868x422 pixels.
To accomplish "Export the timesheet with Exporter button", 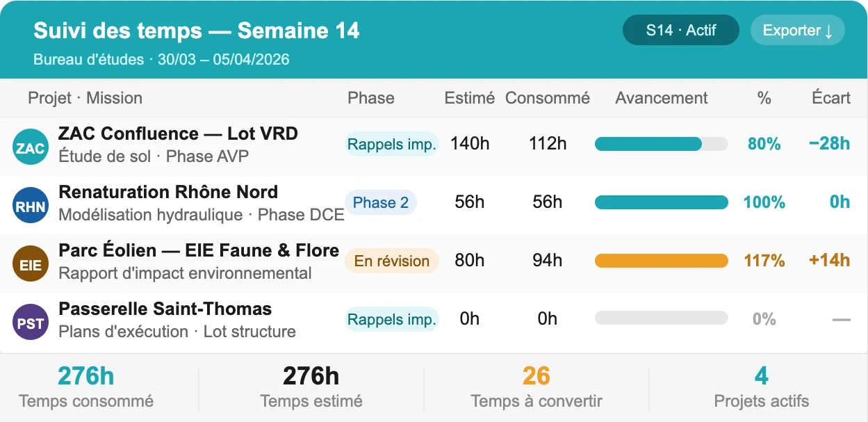I will (x=797, y=31).
